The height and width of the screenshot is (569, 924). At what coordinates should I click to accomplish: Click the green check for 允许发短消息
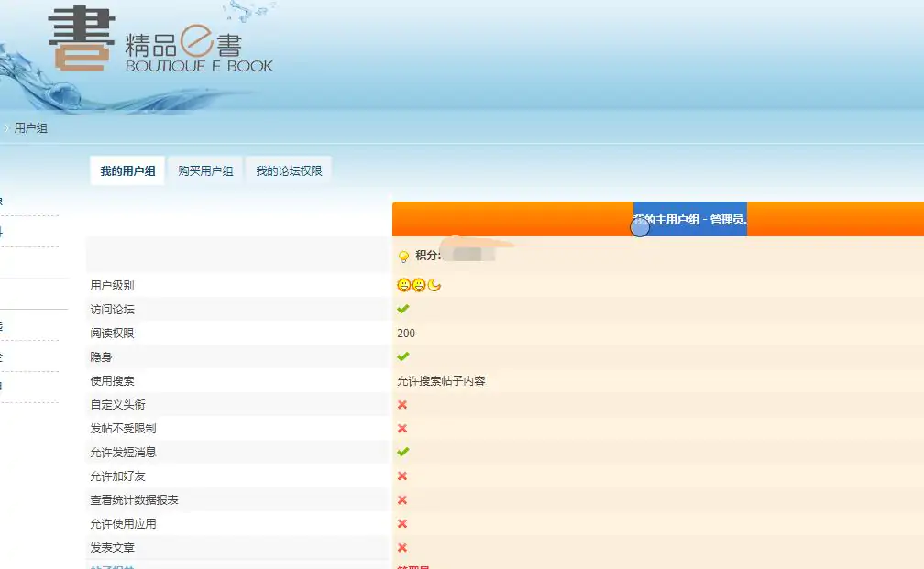pos(403,452)
